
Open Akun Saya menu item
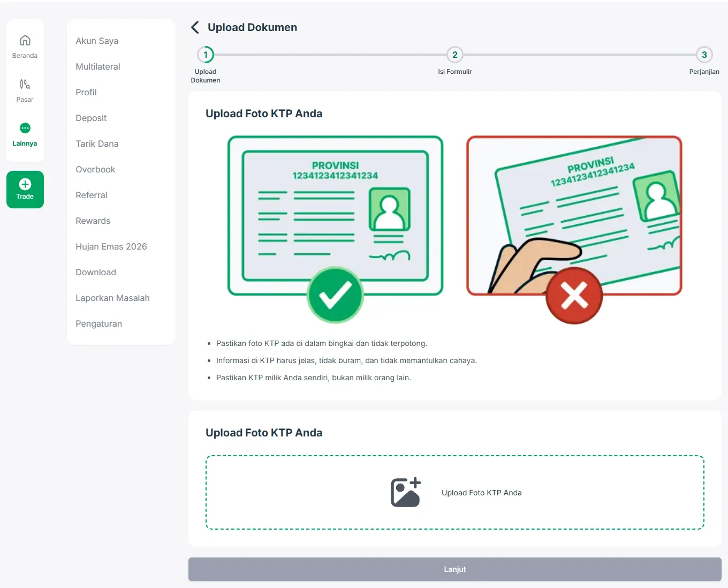click(97, 41)
